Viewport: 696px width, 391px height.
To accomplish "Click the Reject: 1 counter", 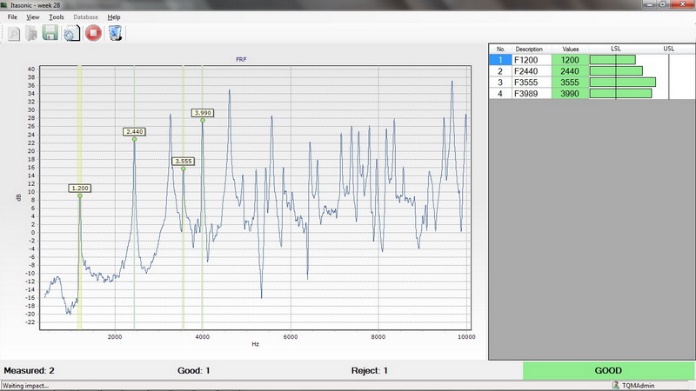I will [x=369, y=371].
